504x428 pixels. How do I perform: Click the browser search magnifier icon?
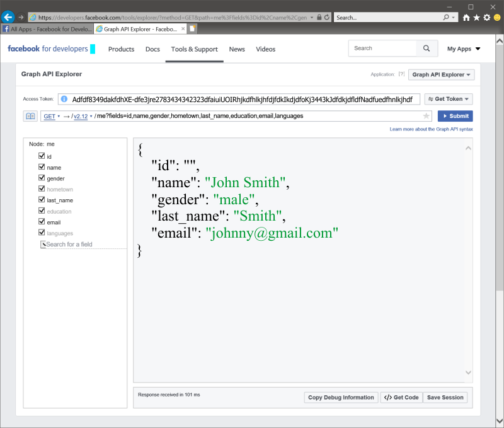tap(446, 18)
